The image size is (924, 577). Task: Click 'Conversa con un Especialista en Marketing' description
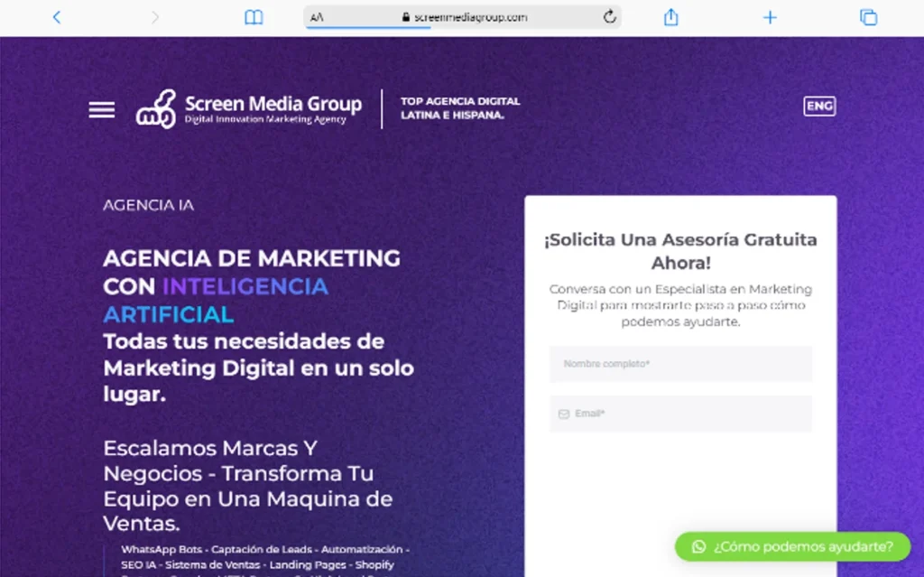[680, 305]
